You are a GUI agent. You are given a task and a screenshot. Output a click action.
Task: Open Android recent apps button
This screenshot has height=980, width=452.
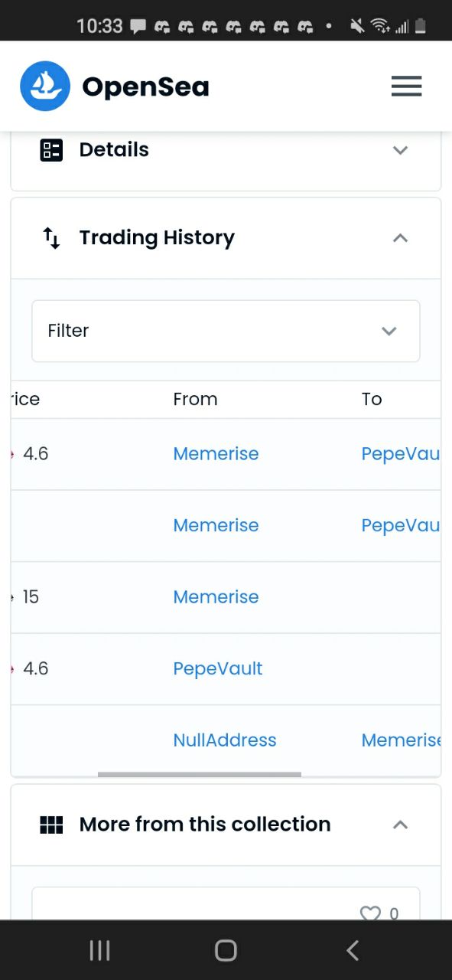pyautogui.click(x=100, y=951)
